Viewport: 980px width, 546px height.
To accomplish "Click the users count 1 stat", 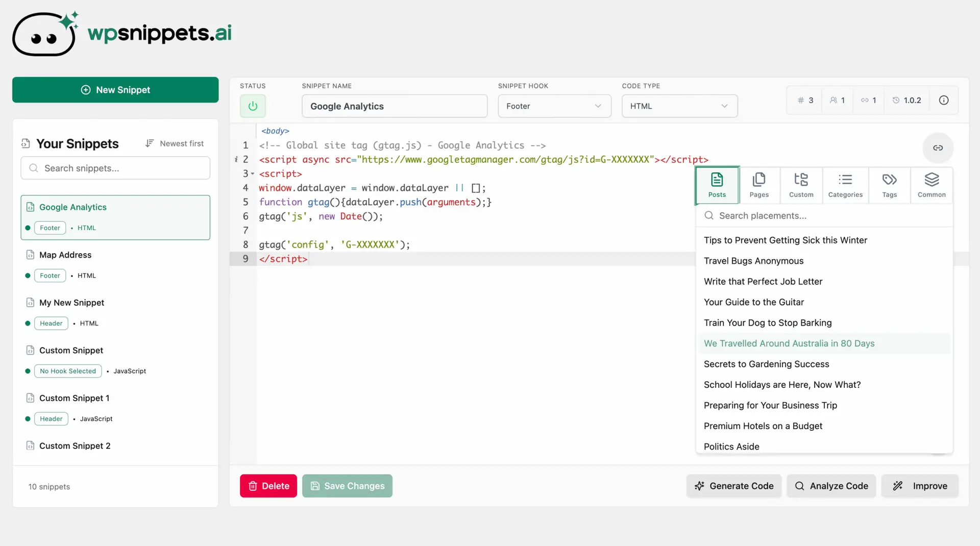I will pyautogui.click(x=837, y=101).
